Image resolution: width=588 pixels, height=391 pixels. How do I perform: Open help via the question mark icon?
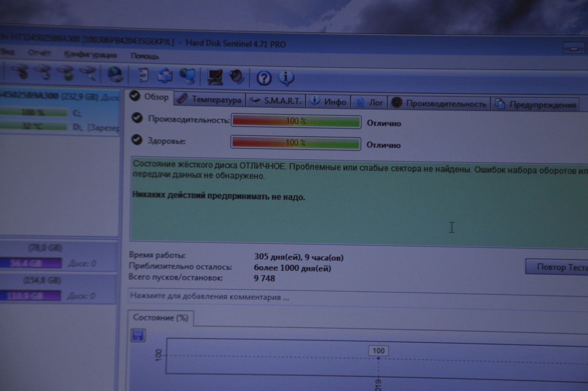click(264, 78)
